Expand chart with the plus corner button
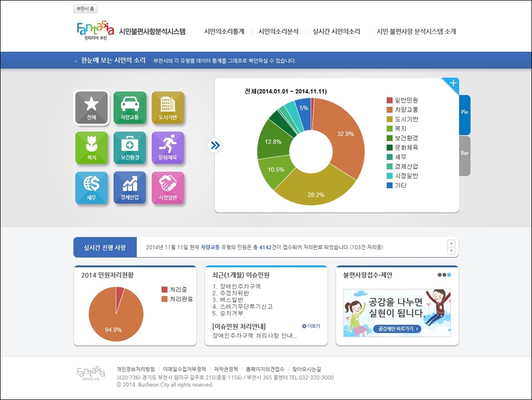The image size is (532, 400). (x=453, y=84)
